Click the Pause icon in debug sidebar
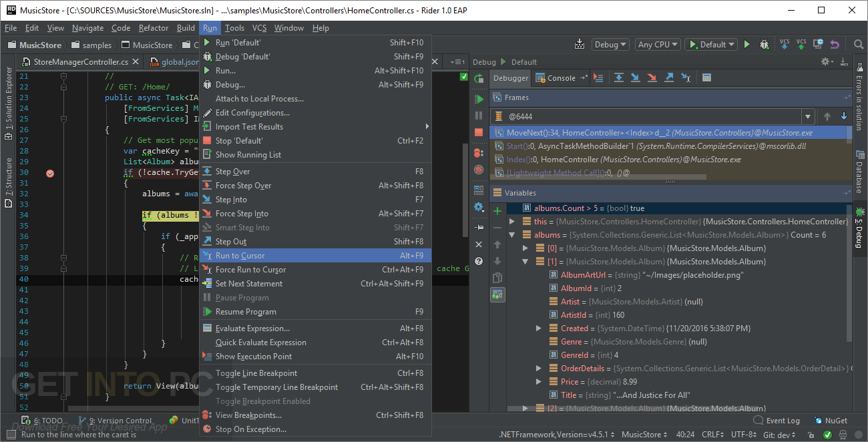Image resolution: width=868 pixels, height=442 pixels. pos(479,116)
